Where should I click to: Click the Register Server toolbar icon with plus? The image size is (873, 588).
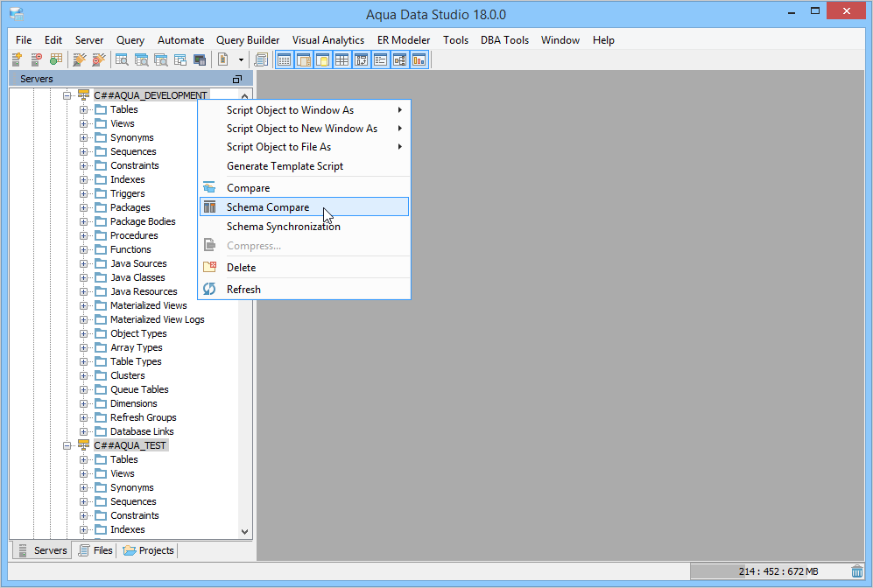pyautogui.click(x=18, y=59)
